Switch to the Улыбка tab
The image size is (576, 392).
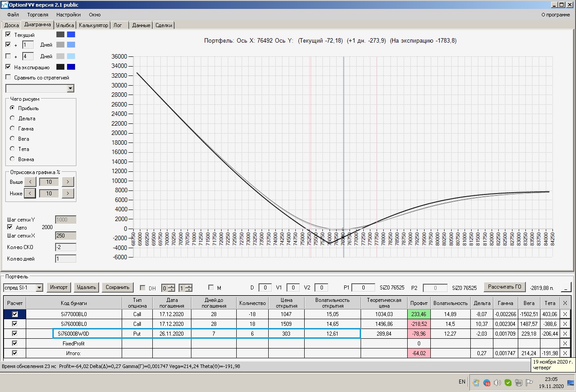pos(65,25)
